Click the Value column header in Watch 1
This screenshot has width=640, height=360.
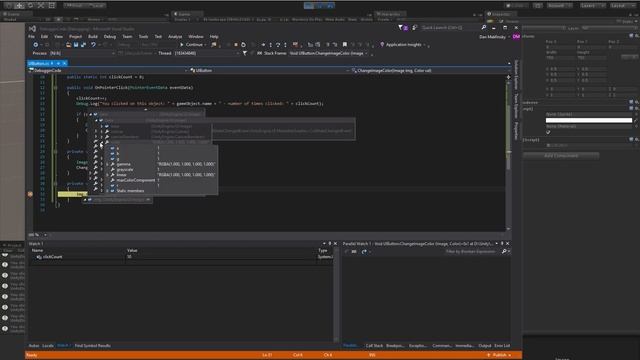132,250
